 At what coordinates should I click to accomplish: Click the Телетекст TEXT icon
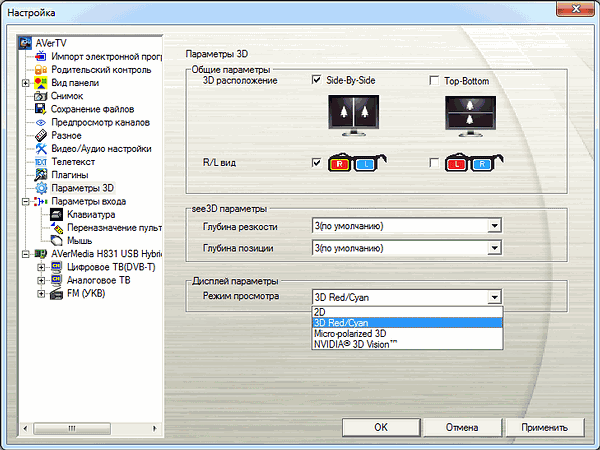pos(41,162)
